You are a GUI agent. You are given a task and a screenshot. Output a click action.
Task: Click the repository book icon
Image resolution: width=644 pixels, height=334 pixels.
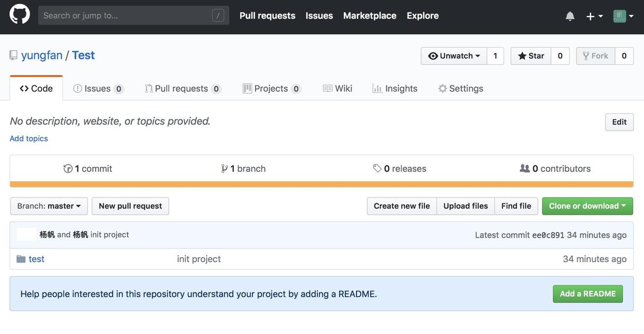tap(14, 55)
